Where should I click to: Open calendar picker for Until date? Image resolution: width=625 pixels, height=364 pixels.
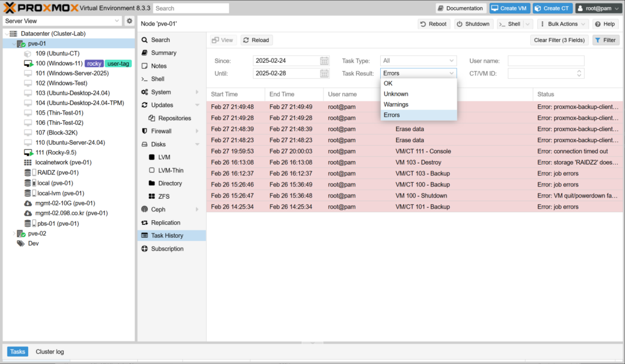click(x=324, y=74)
